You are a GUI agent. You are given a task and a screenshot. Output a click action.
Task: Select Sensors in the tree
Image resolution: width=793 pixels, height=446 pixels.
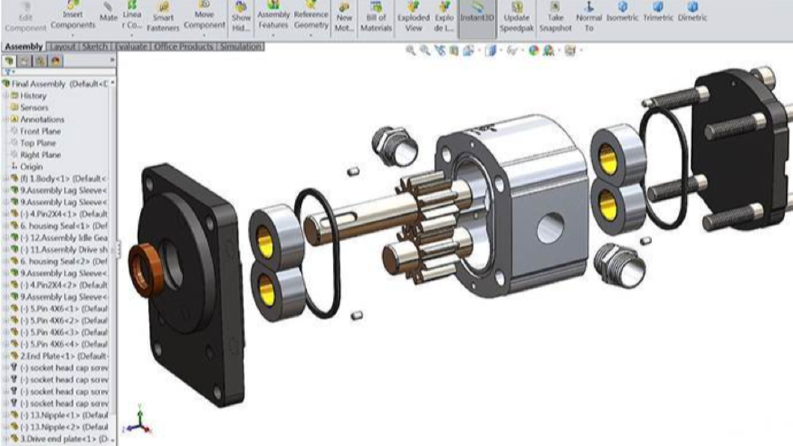pyautogui.click(x=29, y=108)
